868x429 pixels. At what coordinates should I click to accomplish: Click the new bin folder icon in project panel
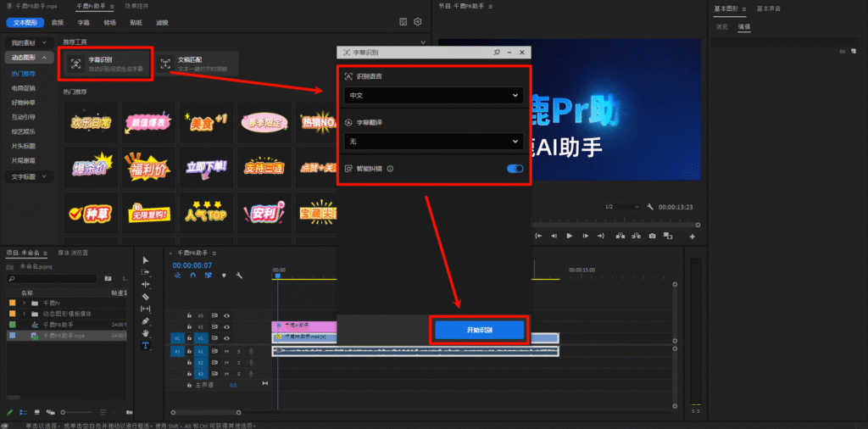[108, 278]
